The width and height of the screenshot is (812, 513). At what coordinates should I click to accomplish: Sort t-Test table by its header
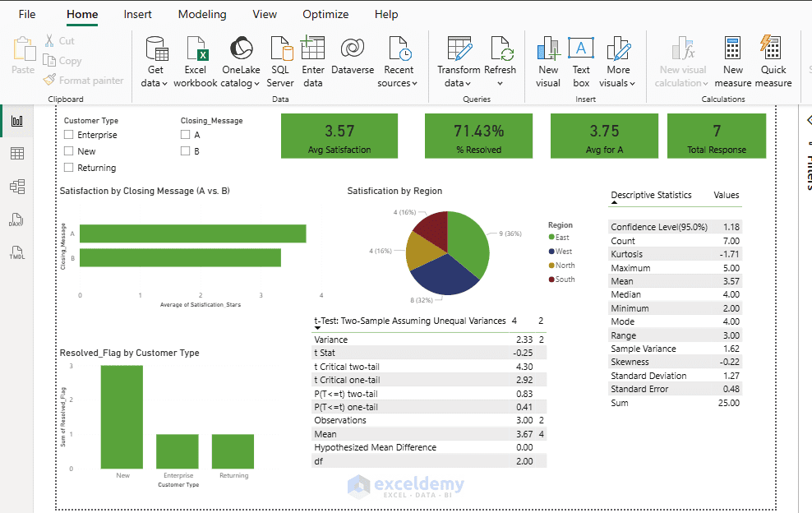pyautogui.click(x=409, y=321)
